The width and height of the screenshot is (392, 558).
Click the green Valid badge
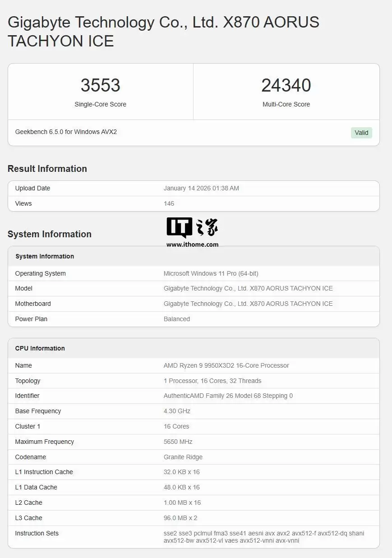click(x=361, y=133)
